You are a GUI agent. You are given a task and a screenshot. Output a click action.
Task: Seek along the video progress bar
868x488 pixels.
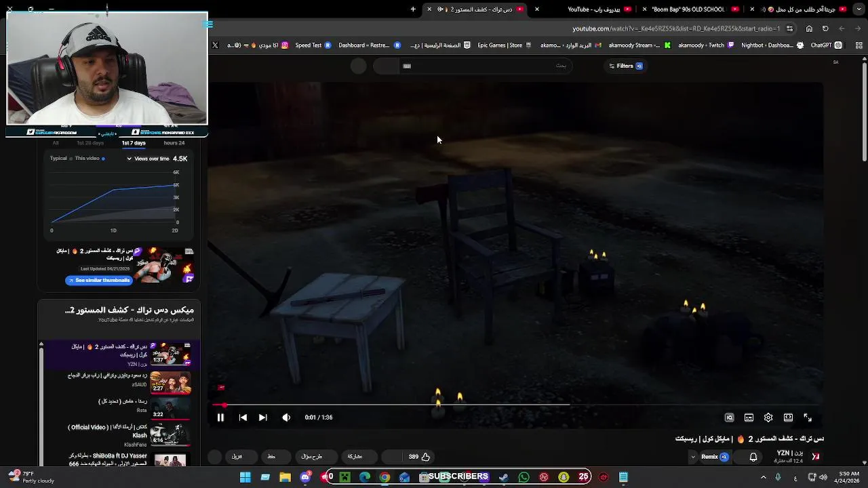click(516, 405)
